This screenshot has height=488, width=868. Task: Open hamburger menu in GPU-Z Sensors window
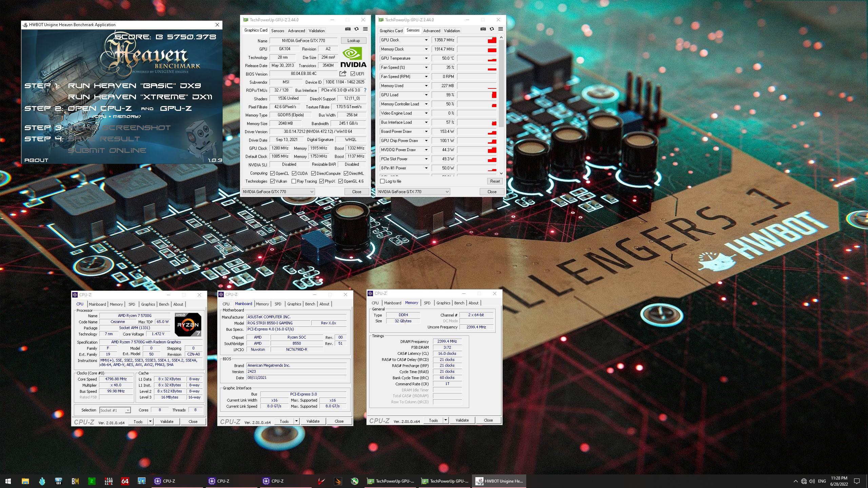[x=500, y=29]
